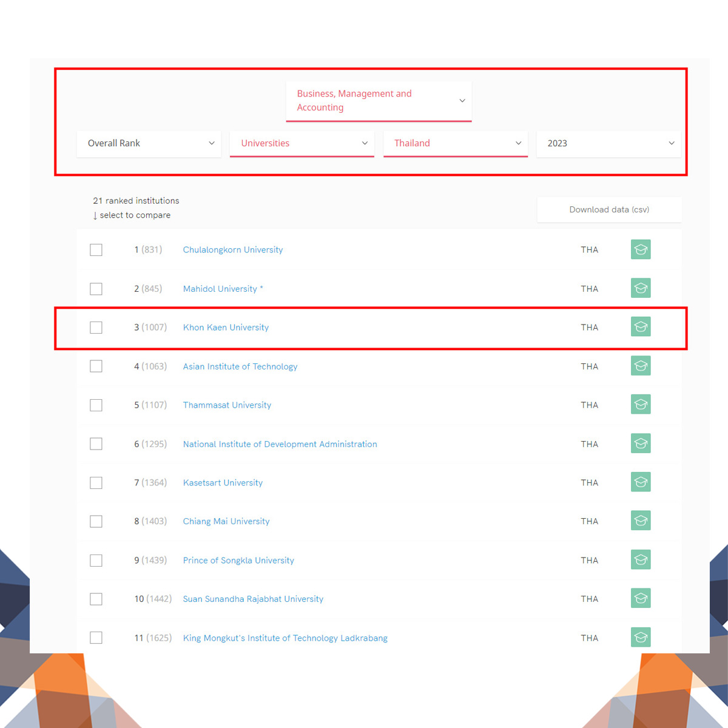The width and height of the screenshot is (728, 728).
Task: Follow King Mongkut's Institute of Technology Ladkrabang link
Action: coord(285,638)
